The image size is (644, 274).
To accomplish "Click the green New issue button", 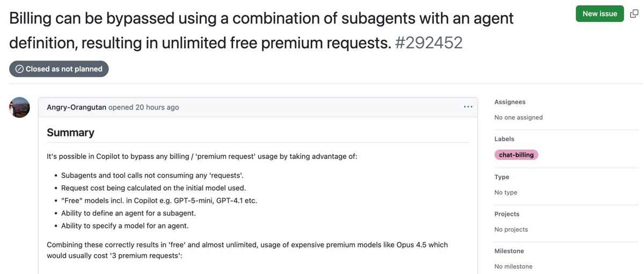I will pyautogui.click(x=599, y=13).
